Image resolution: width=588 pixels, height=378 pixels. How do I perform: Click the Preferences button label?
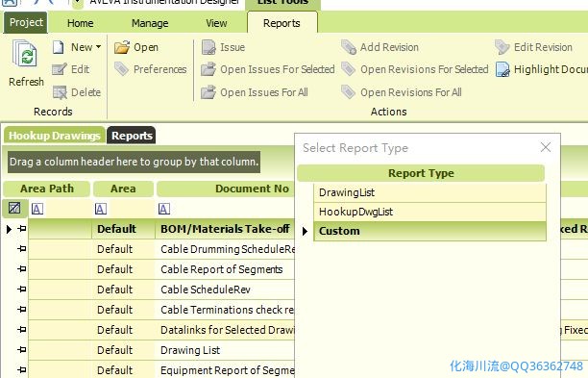tap(160, 69)
